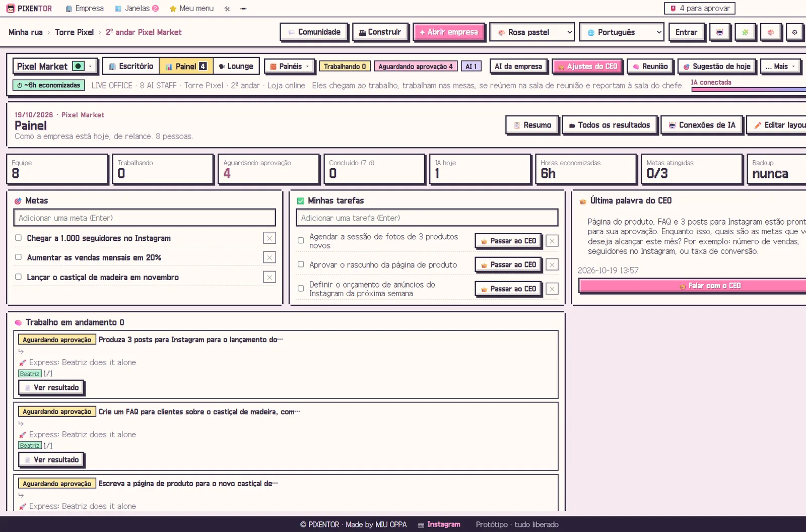Switch to the Escritório tab
The width and height of the screenshot is (806, 532).
pos(131,66)
